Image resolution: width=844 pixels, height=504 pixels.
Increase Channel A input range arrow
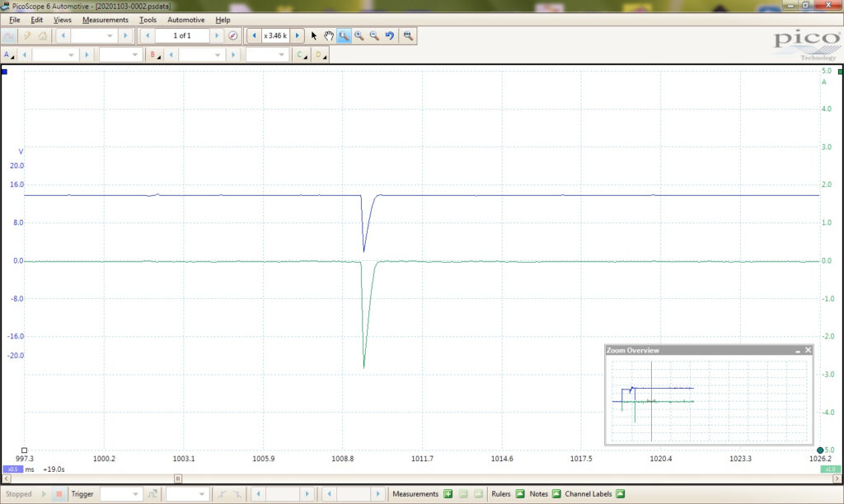coord(86,54)
